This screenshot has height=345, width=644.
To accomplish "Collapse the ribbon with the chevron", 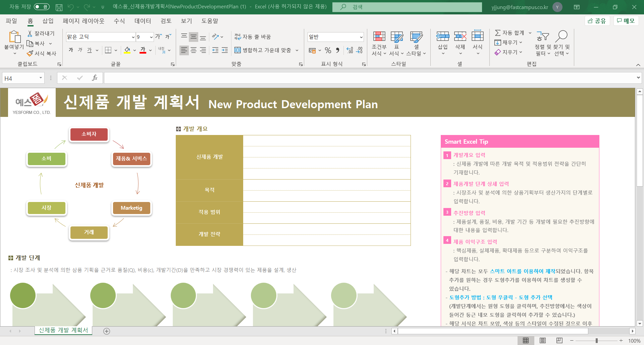I will pyautogui.click(x=638, y=65).
